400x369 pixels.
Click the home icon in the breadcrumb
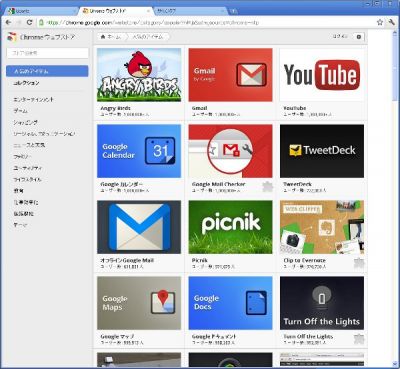pyautogui.click(x=103, y=37)
